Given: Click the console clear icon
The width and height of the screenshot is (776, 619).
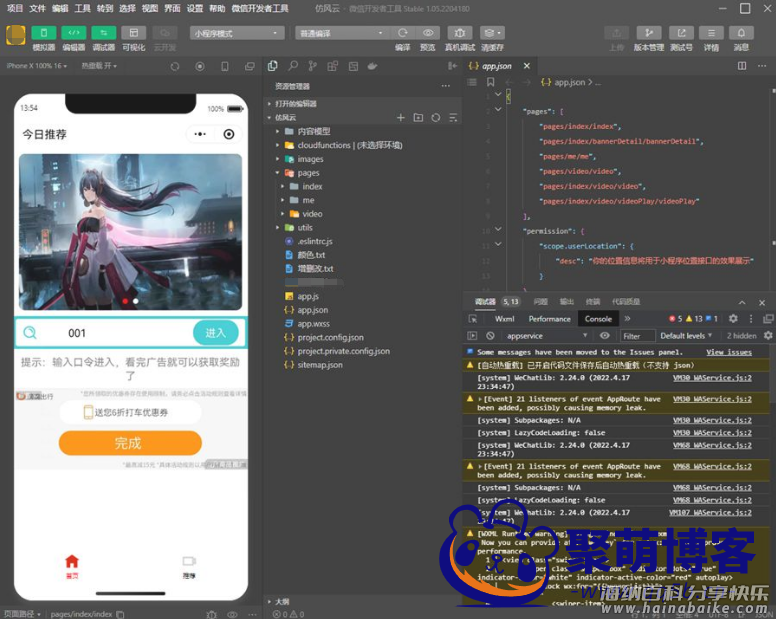Looking at the screenshot, I should 490,335.
